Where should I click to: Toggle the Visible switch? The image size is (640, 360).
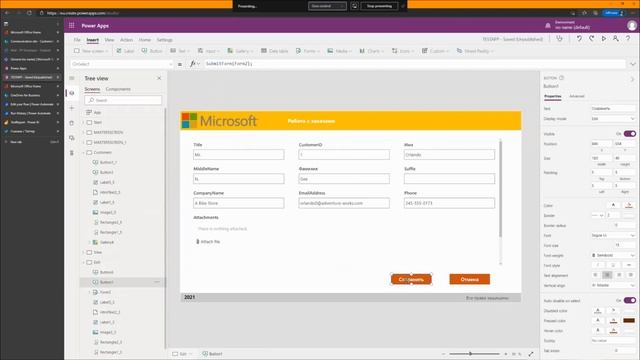pos(630,133)
